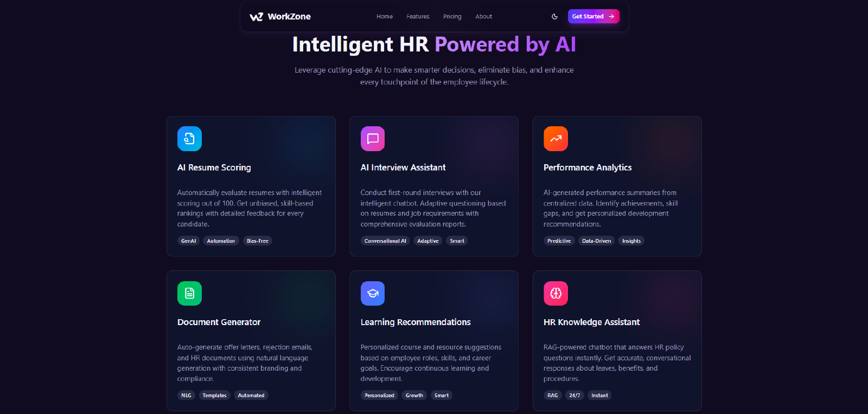Open the Pricing page link

(452, 17)
